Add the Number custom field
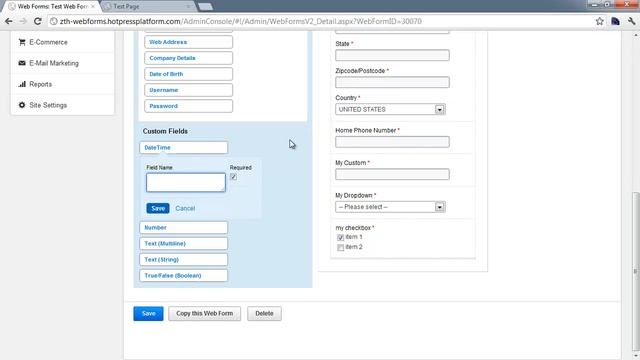This screenshot has width=640, height=360. [184, 227]
